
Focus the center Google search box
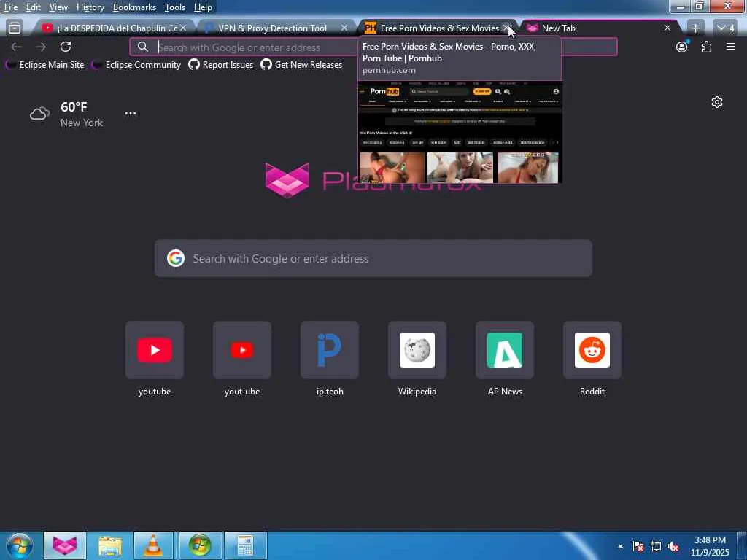[x=373, y=258]
